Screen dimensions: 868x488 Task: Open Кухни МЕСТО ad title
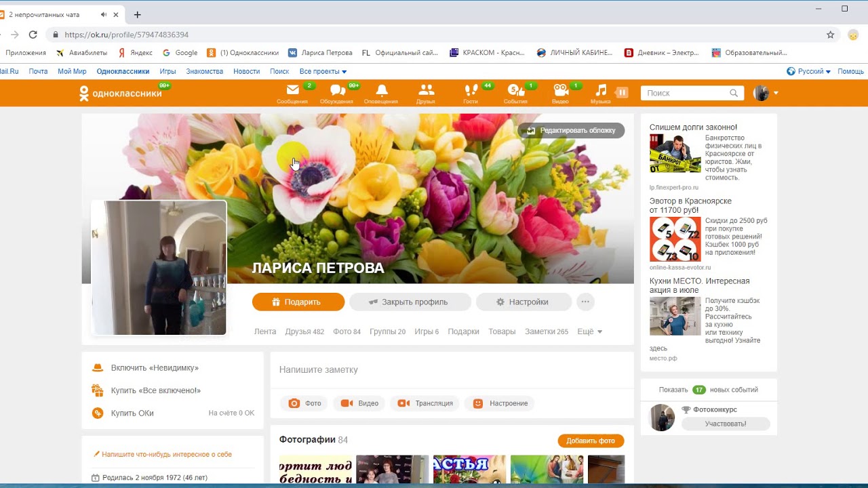coord(699,285)
